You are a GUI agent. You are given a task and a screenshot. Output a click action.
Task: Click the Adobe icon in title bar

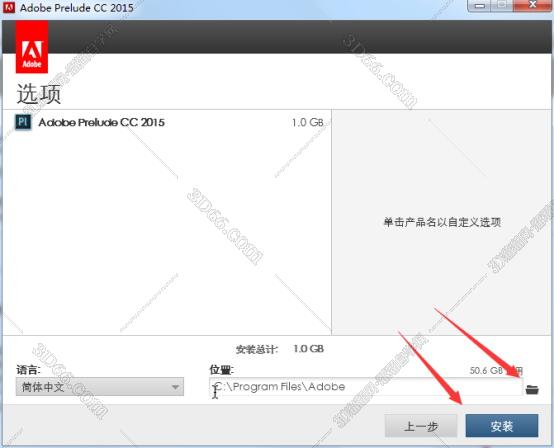(8, 7)
